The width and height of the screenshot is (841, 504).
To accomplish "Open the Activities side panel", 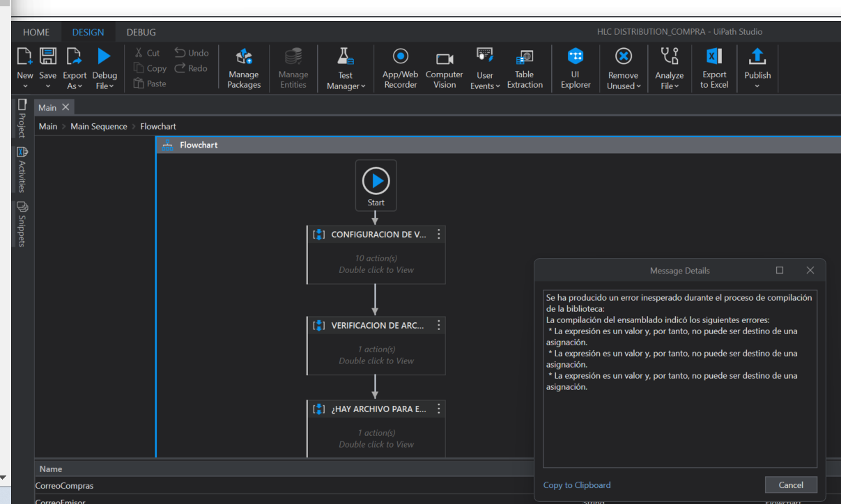I will 22,170.
